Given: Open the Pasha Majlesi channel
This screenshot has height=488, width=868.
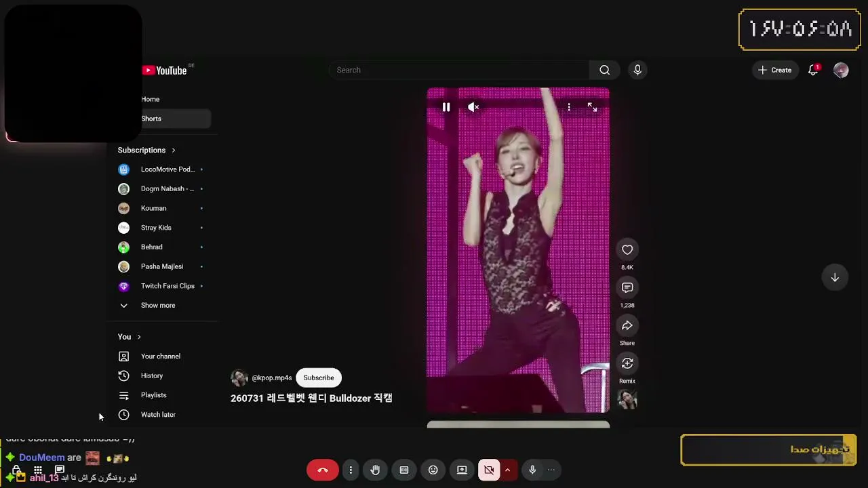Looking at the screenshot, I should (x=161, y=266).
